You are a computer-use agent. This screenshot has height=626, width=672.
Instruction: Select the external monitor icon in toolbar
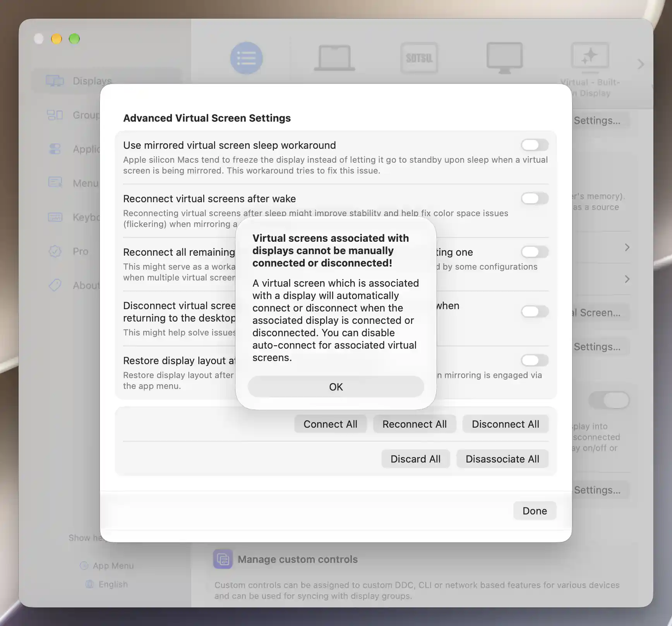[x=504, y=58]
